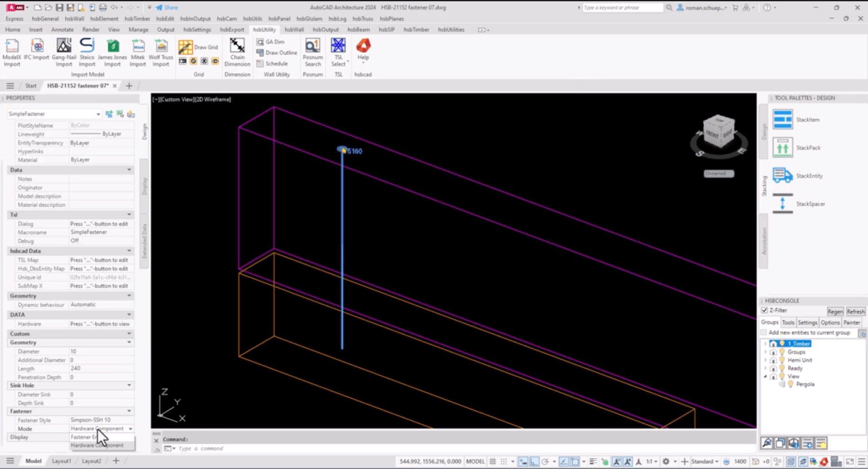Image resolution: width=868 pixels, height=469 pixels.
Task: Enable Add new entities to current group
Action: coord(763,332)
